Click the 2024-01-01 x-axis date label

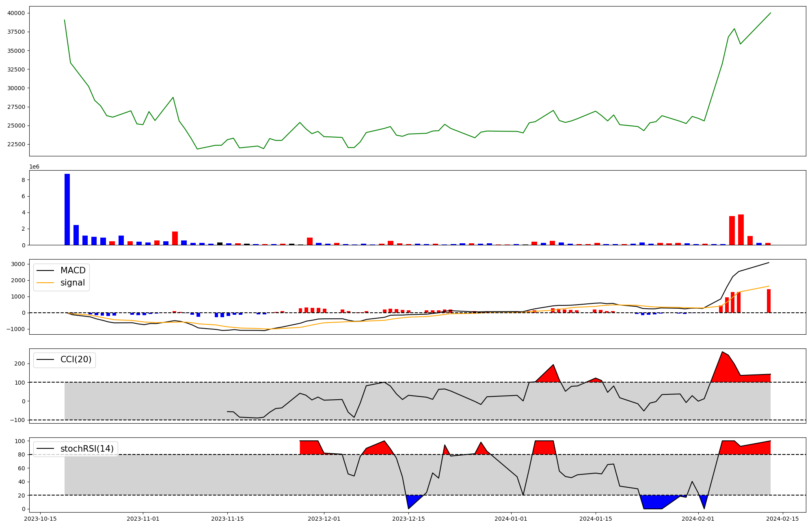tap(511, 519)
